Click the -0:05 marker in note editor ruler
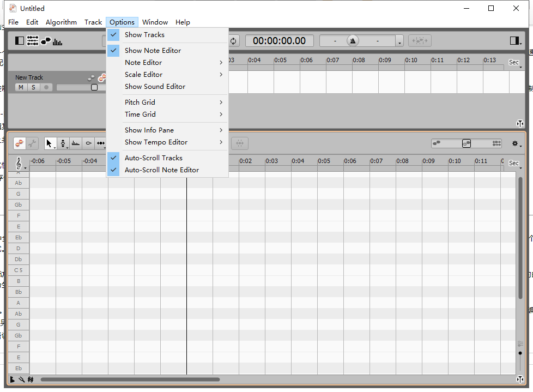 pyautogui.click(x=64, y=161)
